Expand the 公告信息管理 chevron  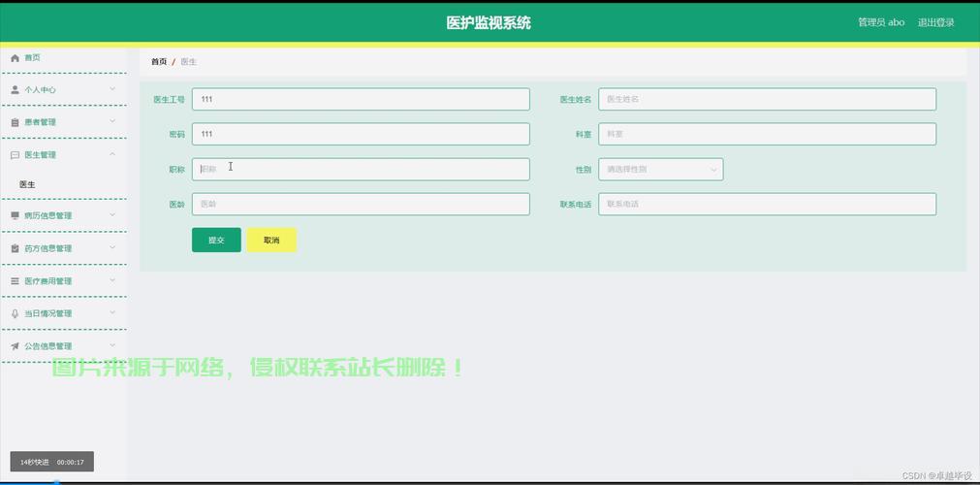tap(112, 344)
